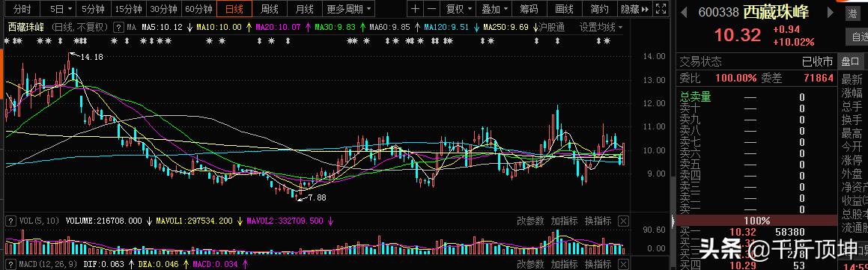Close the MACD indicator panel
This screenshot has width=868, height=270.
tap(623, 265)
